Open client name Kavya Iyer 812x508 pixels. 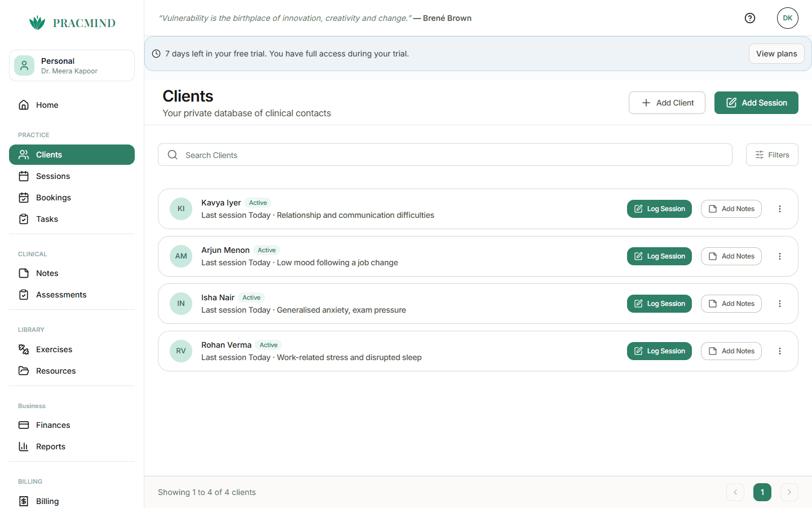[x=221, y=203]
